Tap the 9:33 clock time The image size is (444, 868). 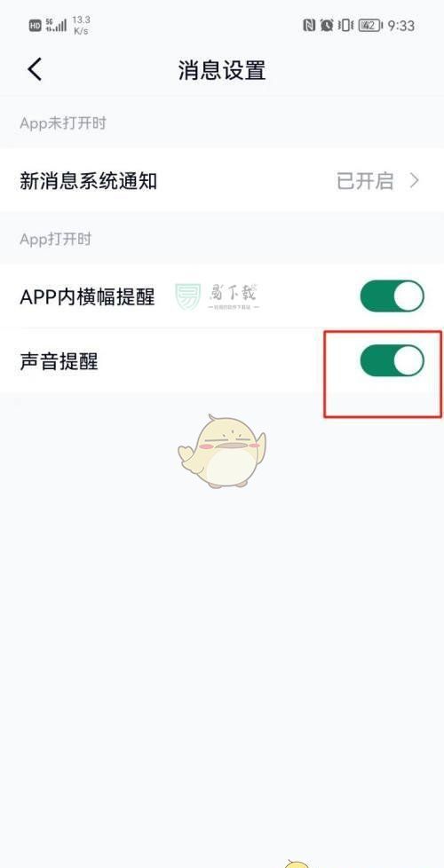click(400, 26)
